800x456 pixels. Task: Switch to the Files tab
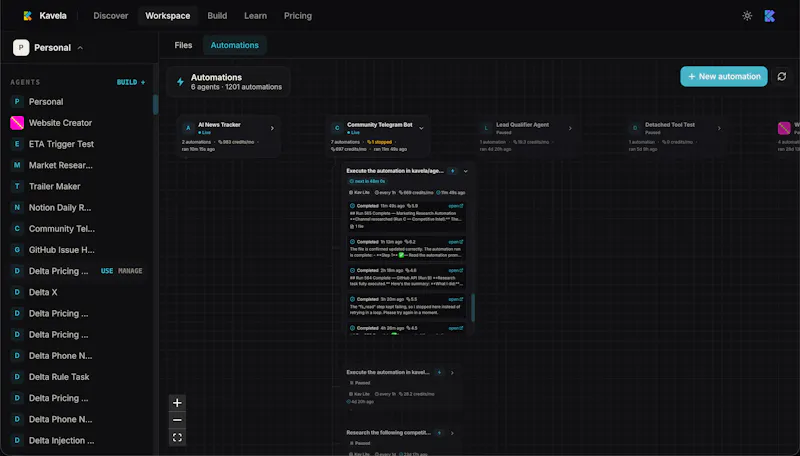click(183, 45)
